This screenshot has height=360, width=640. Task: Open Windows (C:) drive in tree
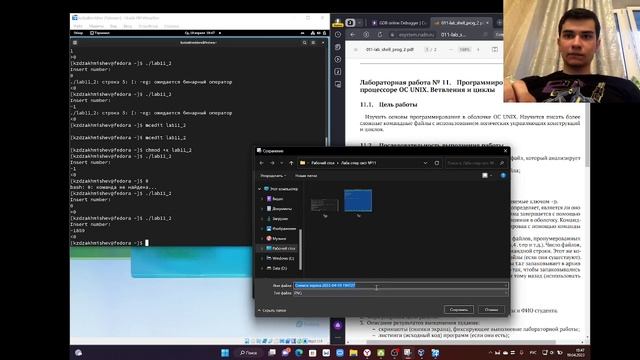tap(282, 258)
